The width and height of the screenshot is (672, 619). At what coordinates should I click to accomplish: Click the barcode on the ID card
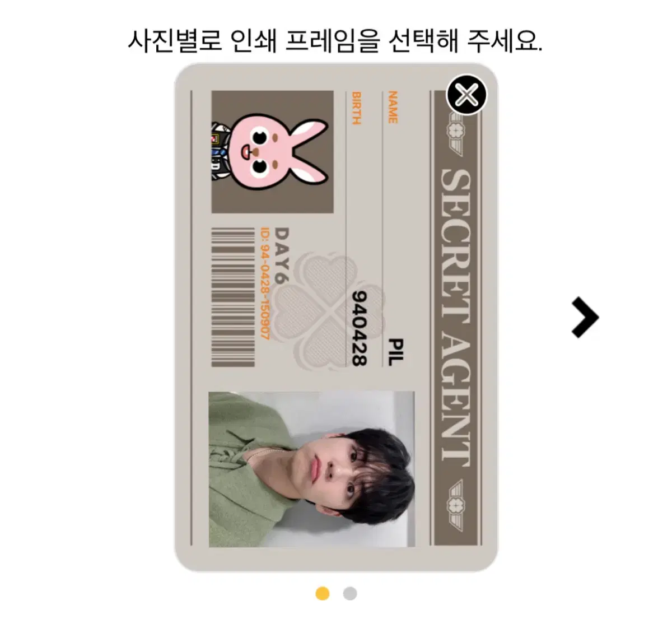pyautogui.click(x=234, y=297)
